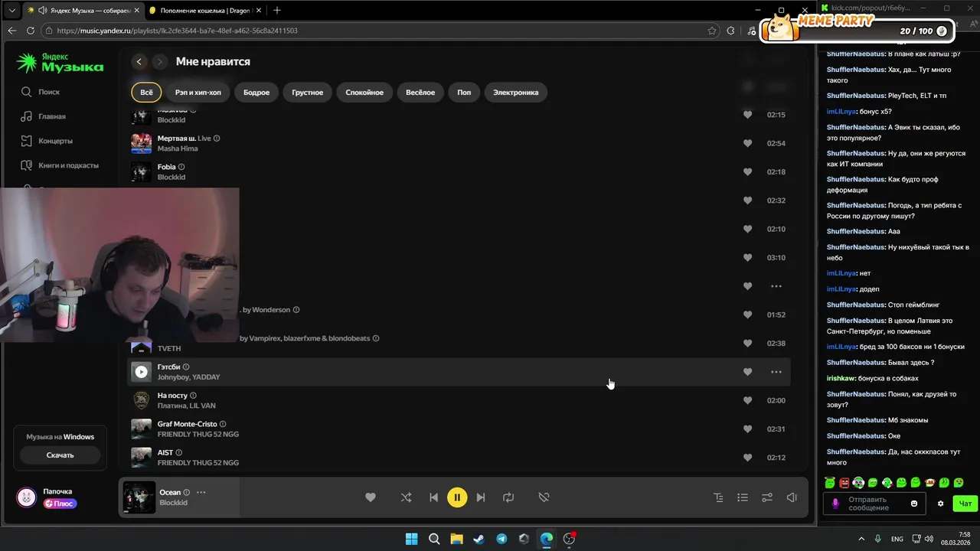Click the dislike broken-heart icon
980x551 pixels.
point(544,497)
